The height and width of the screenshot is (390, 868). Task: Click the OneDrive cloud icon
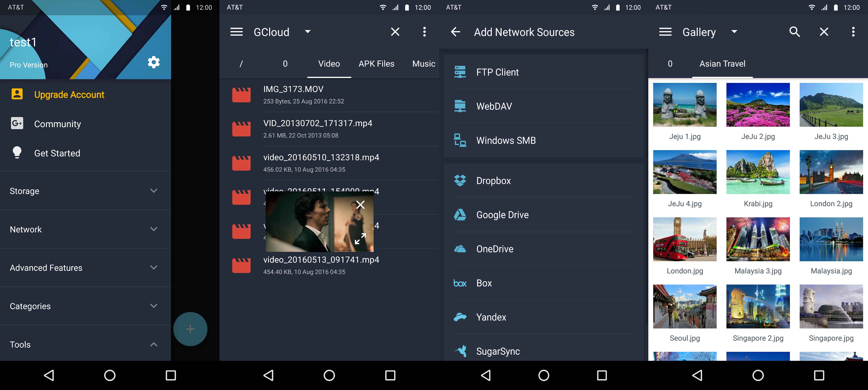[x=460, y=249]
